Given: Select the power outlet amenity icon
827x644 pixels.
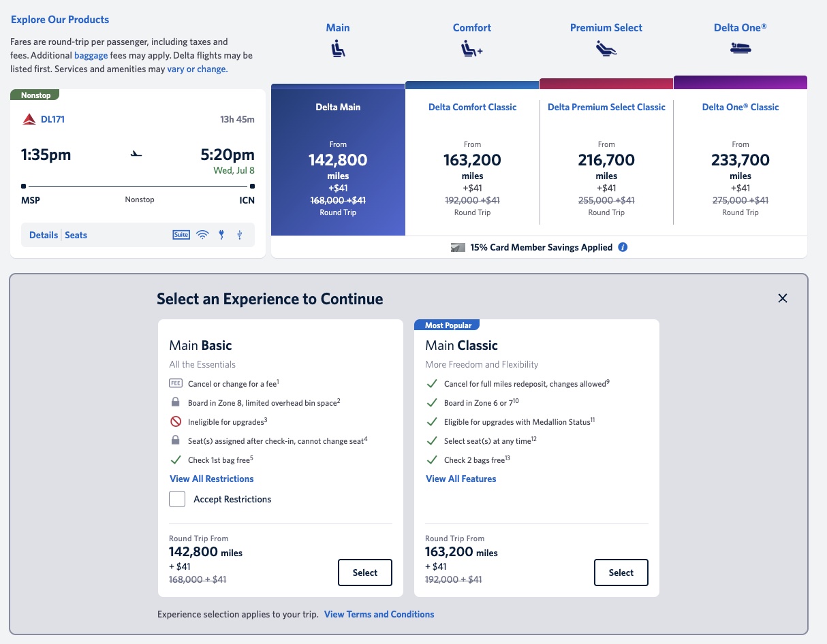Looking at the screenshot, I should [220, 234].
